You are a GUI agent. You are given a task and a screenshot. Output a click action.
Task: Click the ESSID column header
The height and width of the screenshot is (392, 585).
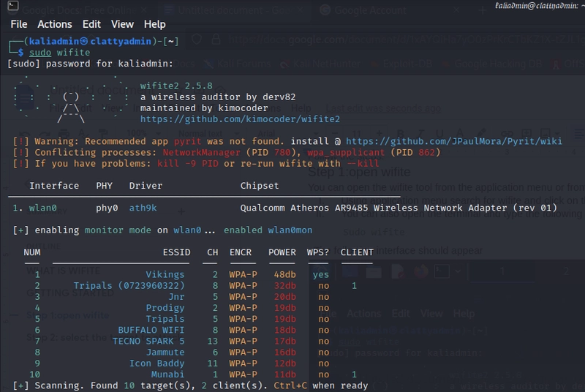tap(176, 252)
